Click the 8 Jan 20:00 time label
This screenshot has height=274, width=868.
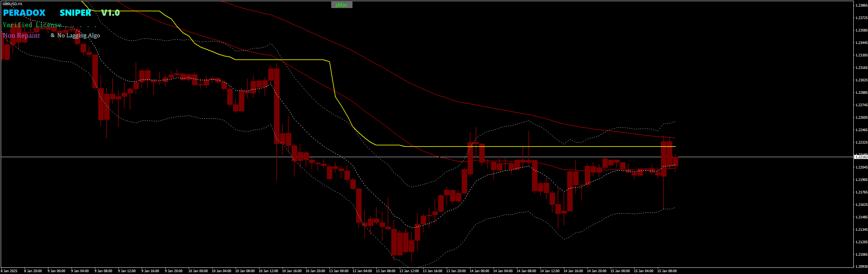(x=33, y=271)
